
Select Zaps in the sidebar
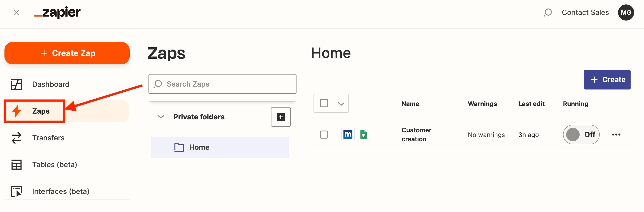tap(41, 111)
